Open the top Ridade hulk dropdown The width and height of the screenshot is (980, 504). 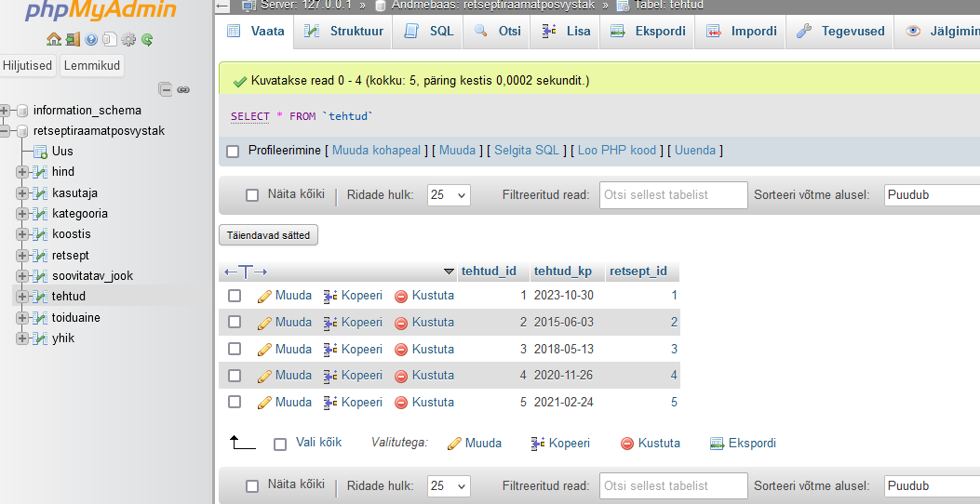(449, 195)
